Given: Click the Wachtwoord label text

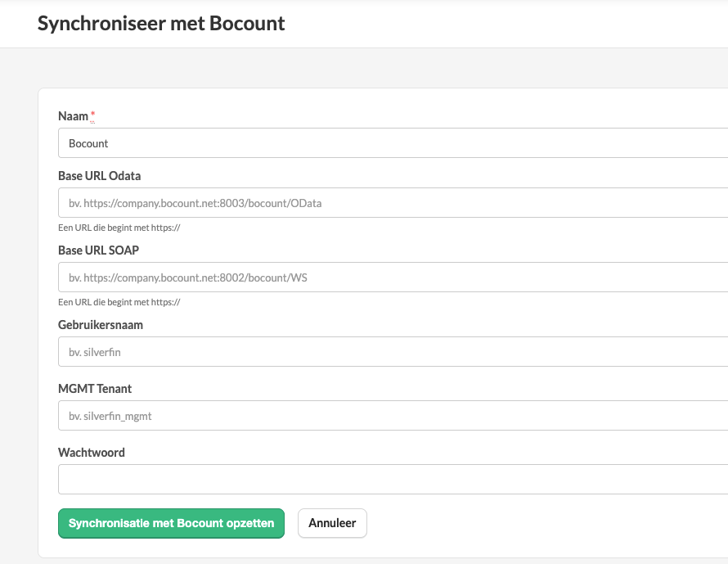Looking at the screenshot, I should tap(92, 453).
